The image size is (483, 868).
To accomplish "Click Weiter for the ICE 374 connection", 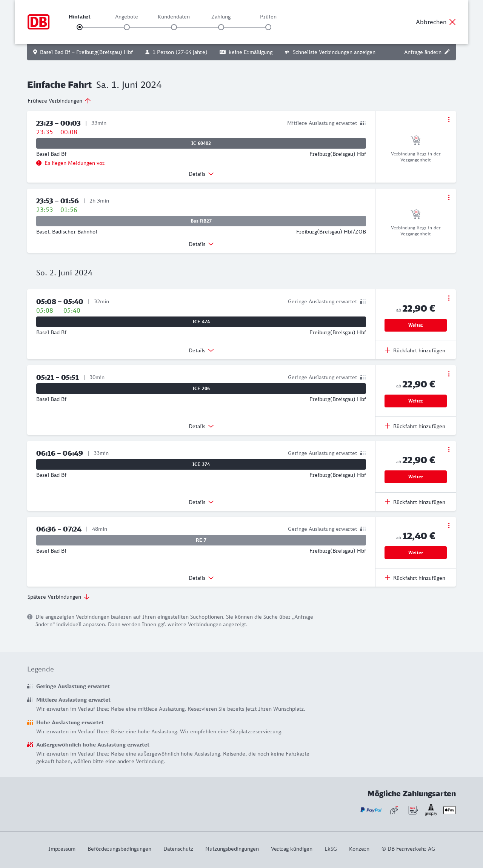I will click(415, 477).
